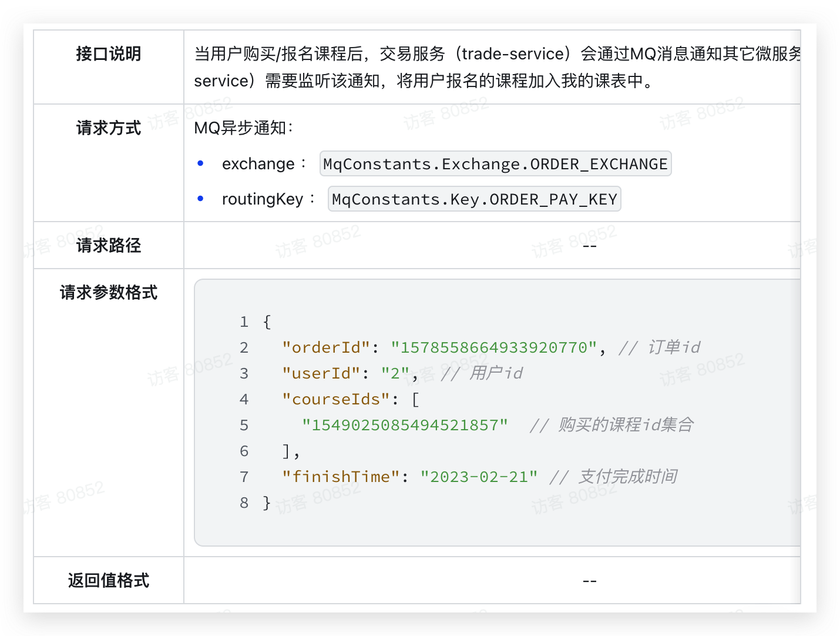Click MqConstants.Exchange.ORDER_EXCHANGE inline code
The image size is (840, 636).
[495, 163]
